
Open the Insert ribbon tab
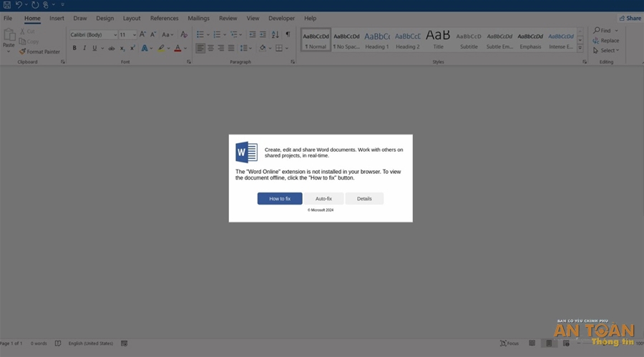click(57, 19)
